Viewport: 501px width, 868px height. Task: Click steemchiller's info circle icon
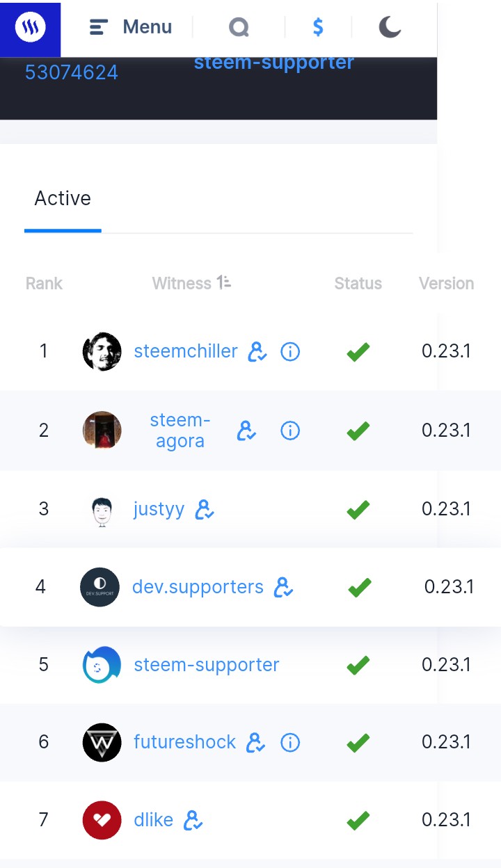[x=290, y=352]
